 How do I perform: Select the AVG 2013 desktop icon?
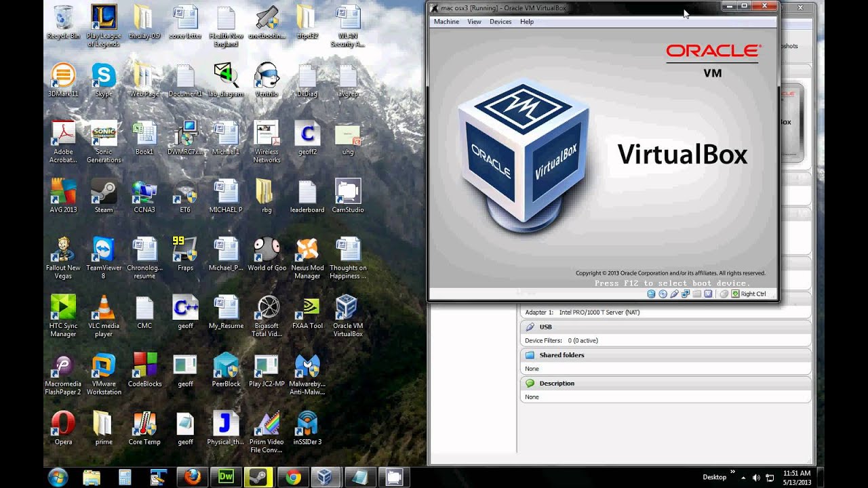[63, 196]
